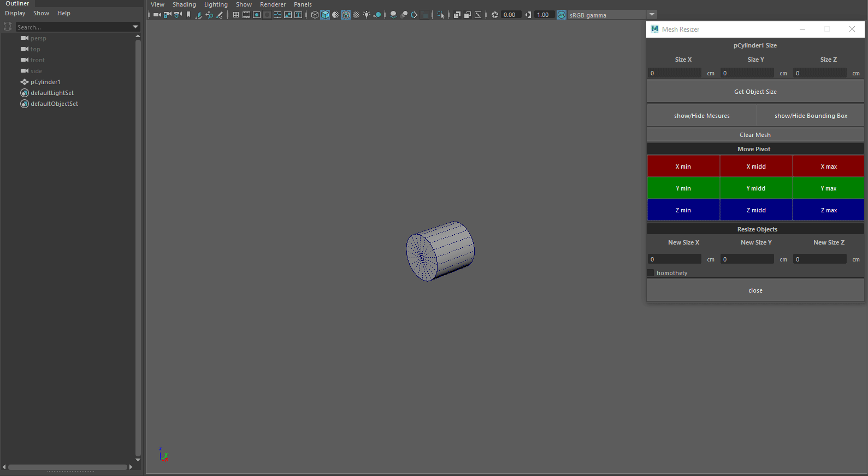
Task: Toggle the XRay Active Components icon
Action: [468, 15]
